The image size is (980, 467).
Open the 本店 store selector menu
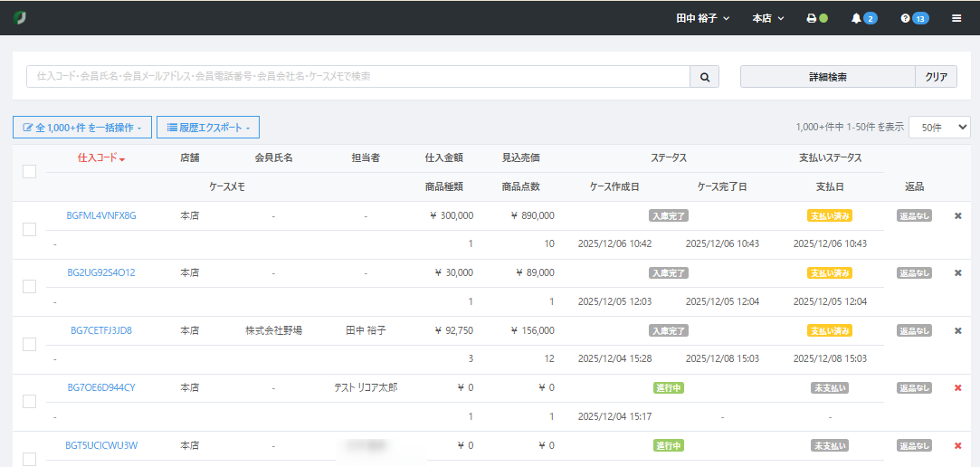pyautogui.click(x=767, y=18)
